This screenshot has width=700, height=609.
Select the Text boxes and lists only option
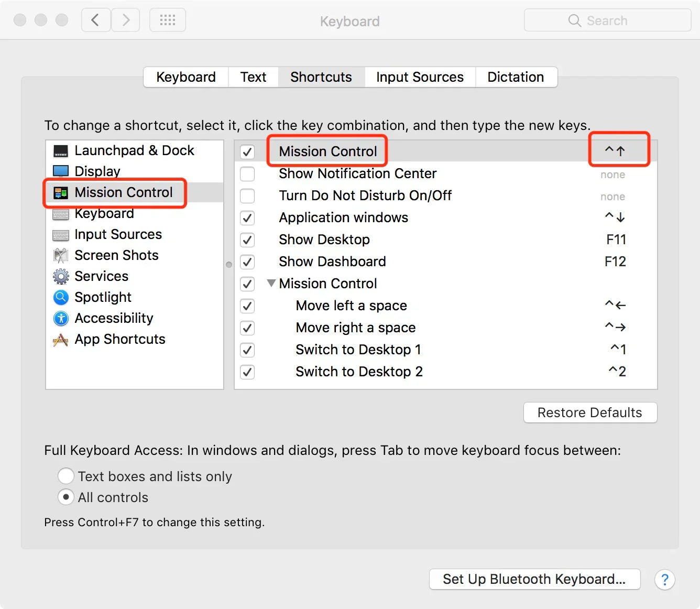(x=66, y=476)
